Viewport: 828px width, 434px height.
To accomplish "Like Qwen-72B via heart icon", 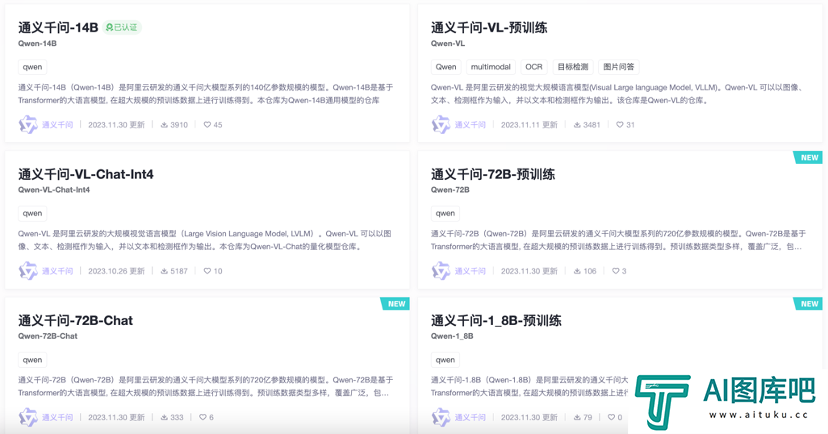I will click(616, 271).
